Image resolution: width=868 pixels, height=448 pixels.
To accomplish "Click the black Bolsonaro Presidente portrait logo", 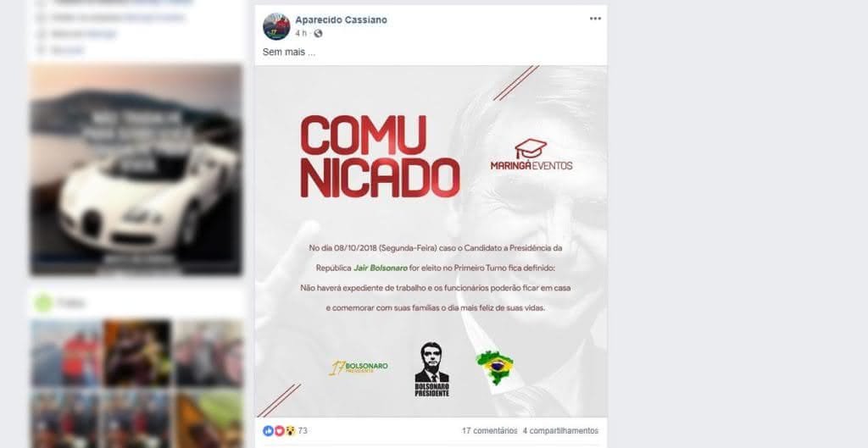I will pyautogui.click(x=431, y=369).
